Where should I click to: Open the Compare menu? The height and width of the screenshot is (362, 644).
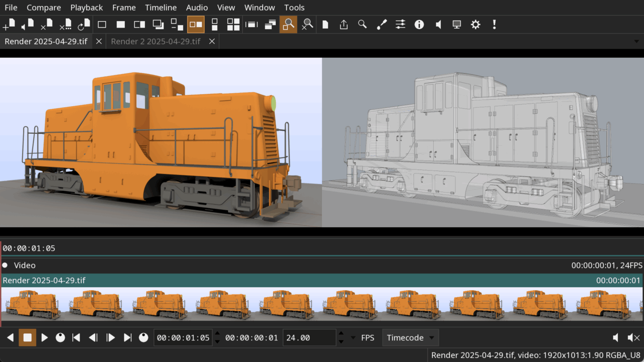coord(44,8)
